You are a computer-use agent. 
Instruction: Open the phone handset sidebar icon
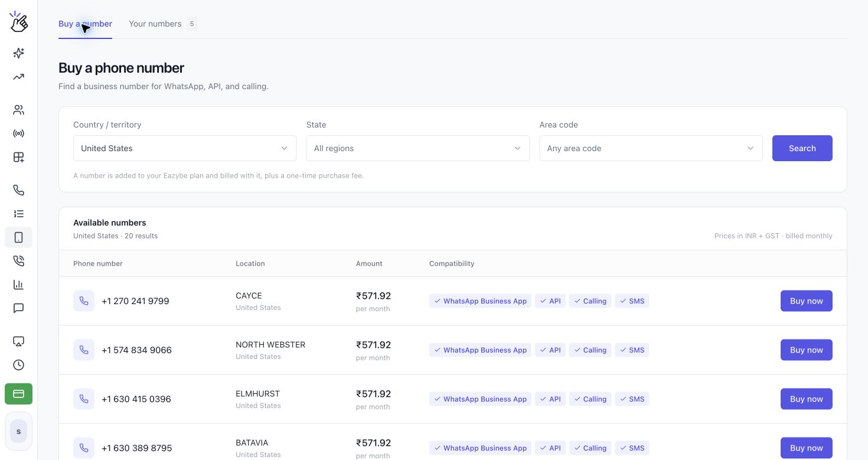click(19, 190)
